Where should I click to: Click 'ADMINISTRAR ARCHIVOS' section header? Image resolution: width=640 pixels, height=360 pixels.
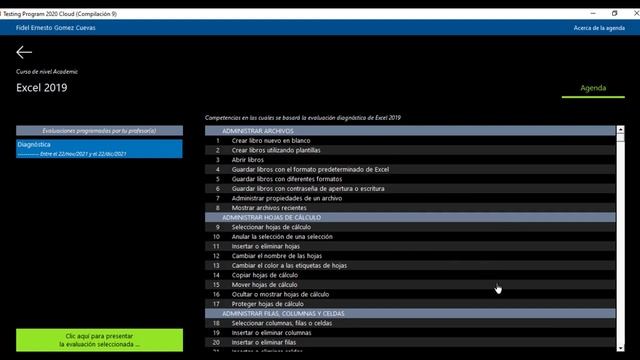[x=410, y=131]
